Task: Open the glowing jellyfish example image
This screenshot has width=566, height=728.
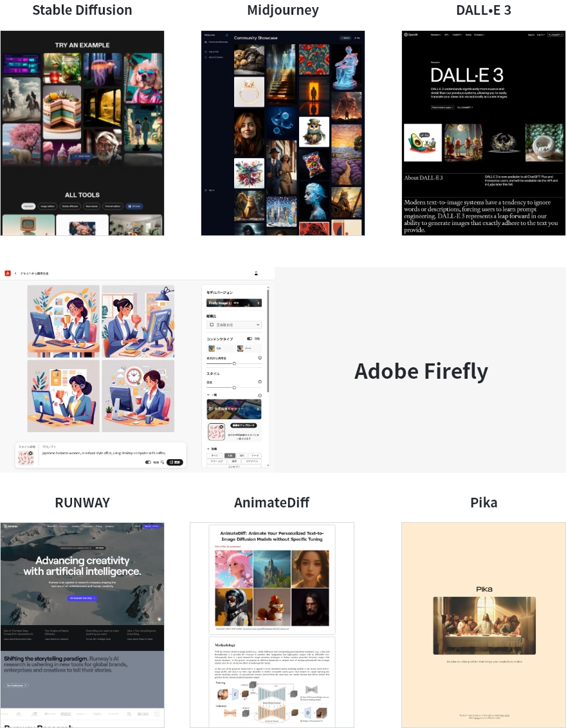Action: [103, 69]
